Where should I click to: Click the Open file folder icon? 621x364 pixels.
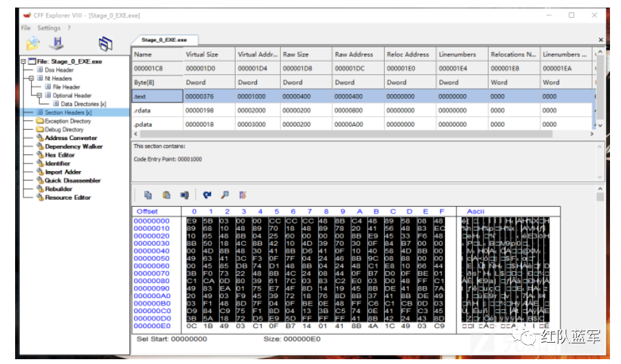(33, 43)
